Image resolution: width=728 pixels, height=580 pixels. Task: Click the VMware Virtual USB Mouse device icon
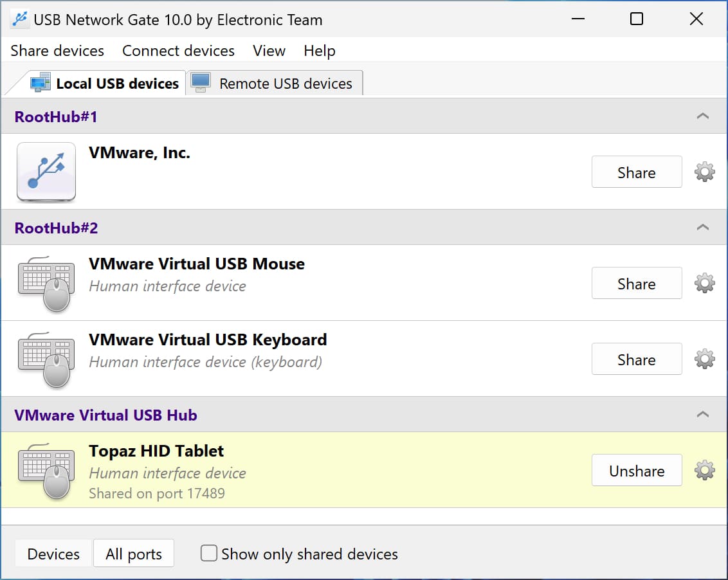[46, 284]
